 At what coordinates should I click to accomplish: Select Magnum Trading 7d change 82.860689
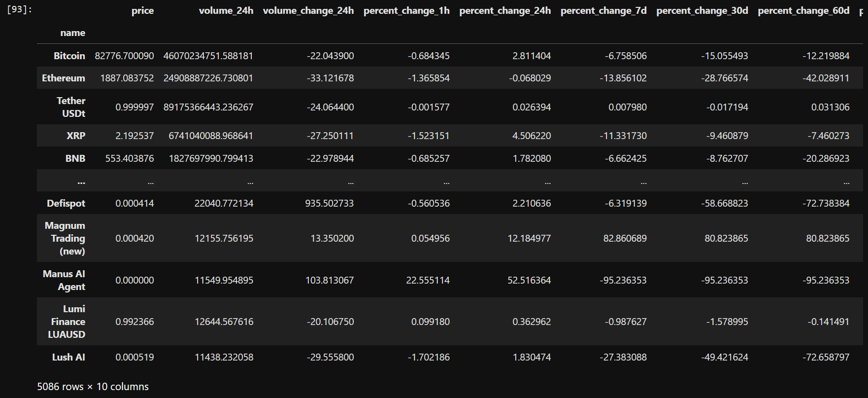(x=625, y=238)
